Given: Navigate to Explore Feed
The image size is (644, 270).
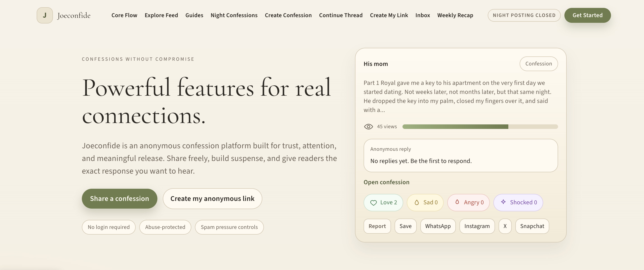Looking at the screenshot, I should point(161,15).
